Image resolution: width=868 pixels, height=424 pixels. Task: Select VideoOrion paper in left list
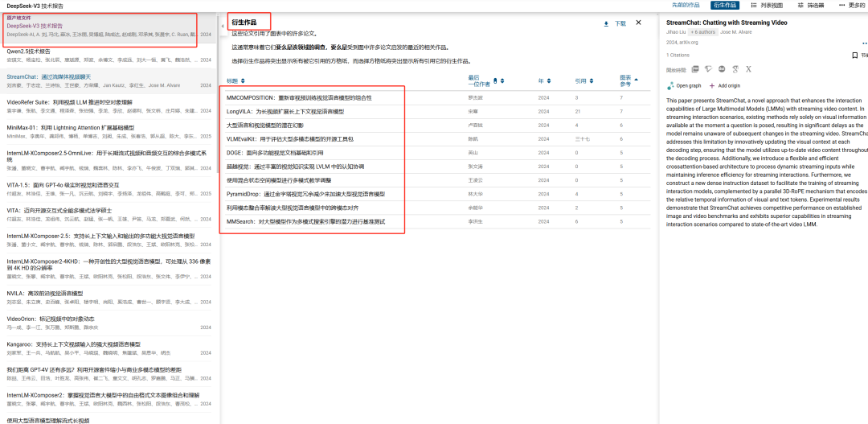pyautogui.click(x=108, y=323)
